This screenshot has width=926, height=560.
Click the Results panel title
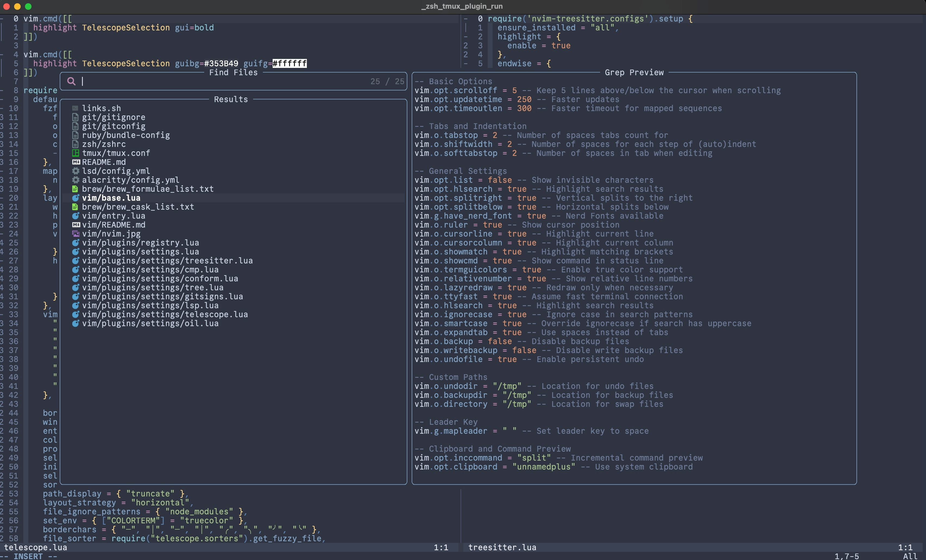[x=231, y=99]
